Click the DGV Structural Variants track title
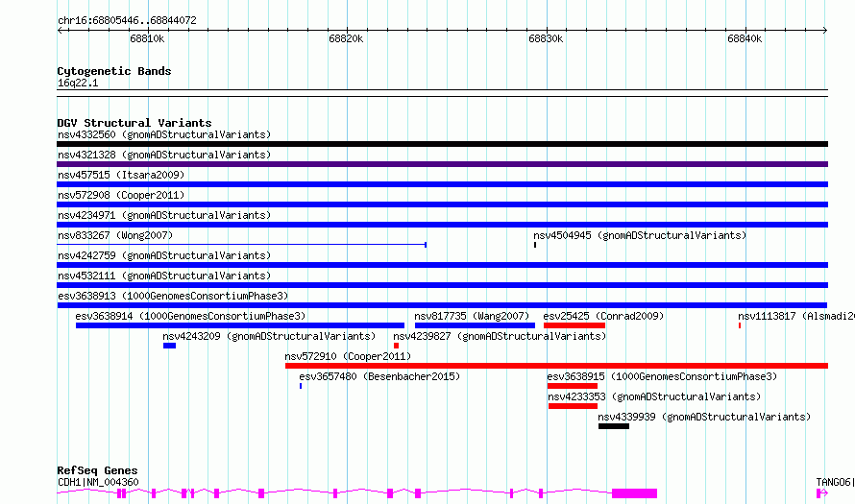 click(134, 123)
